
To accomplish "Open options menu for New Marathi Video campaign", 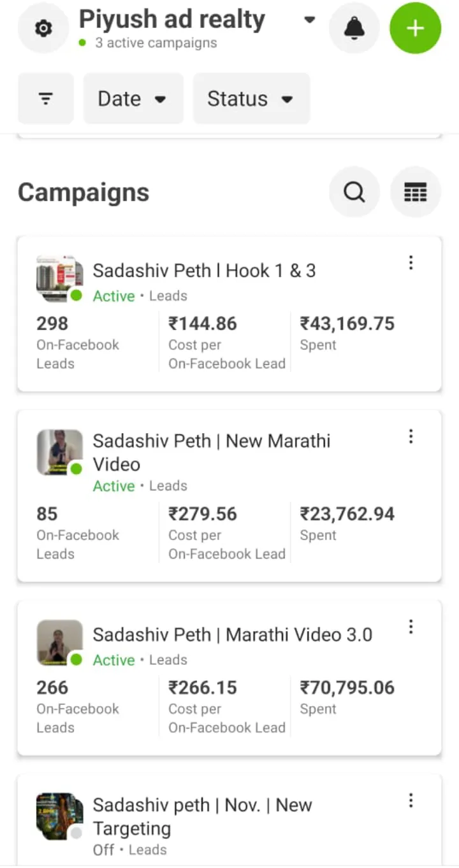I will tap(411, 436).
